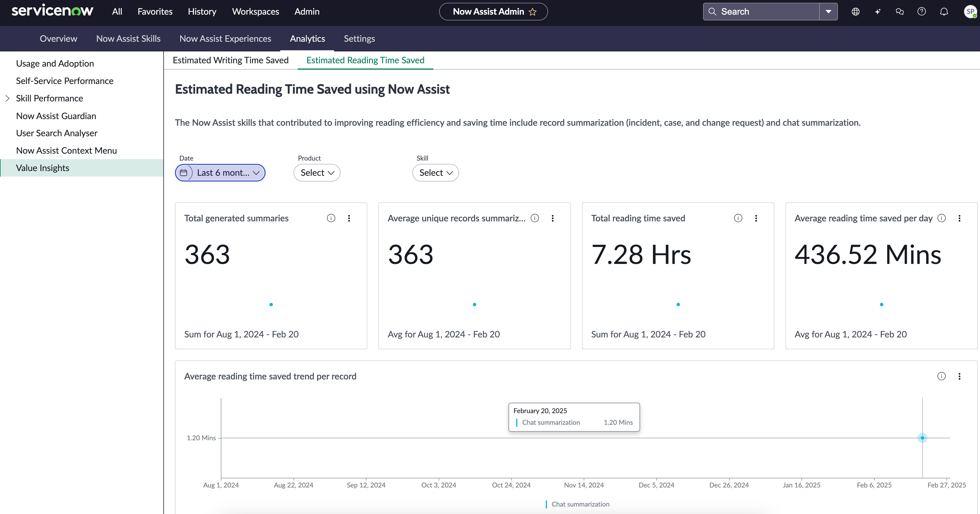The image size is (980, 514).
Task: Show info for Total reading time saved
Action: pos(738,218)
